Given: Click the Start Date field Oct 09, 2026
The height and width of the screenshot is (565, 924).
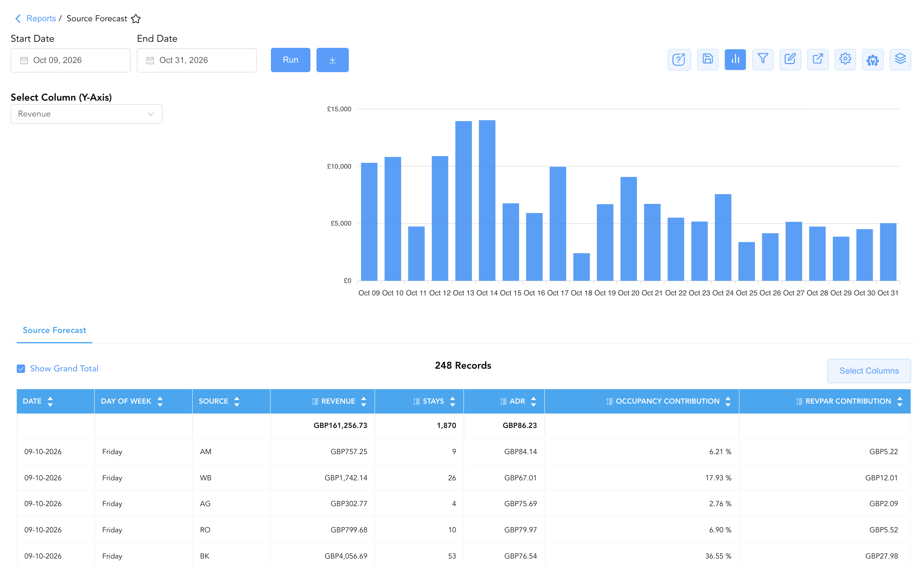Looking at the screenshot, I should 71,60.
